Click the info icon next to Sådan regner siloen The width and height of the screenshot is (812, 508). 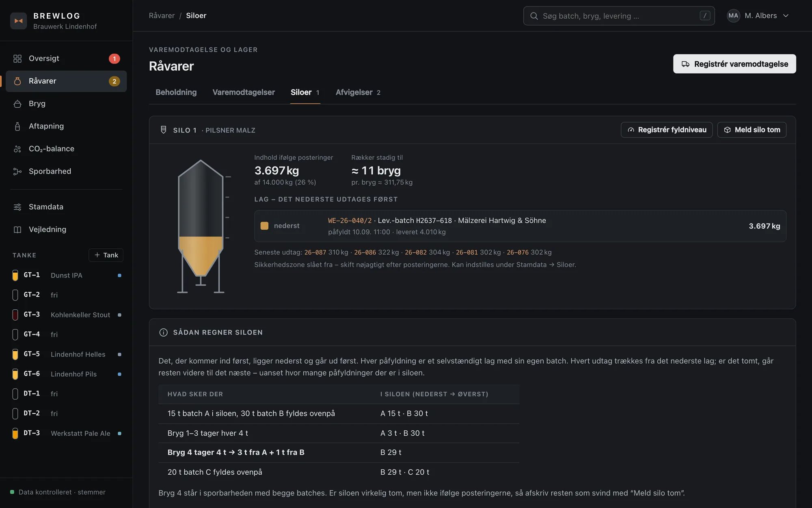point(164,332)
